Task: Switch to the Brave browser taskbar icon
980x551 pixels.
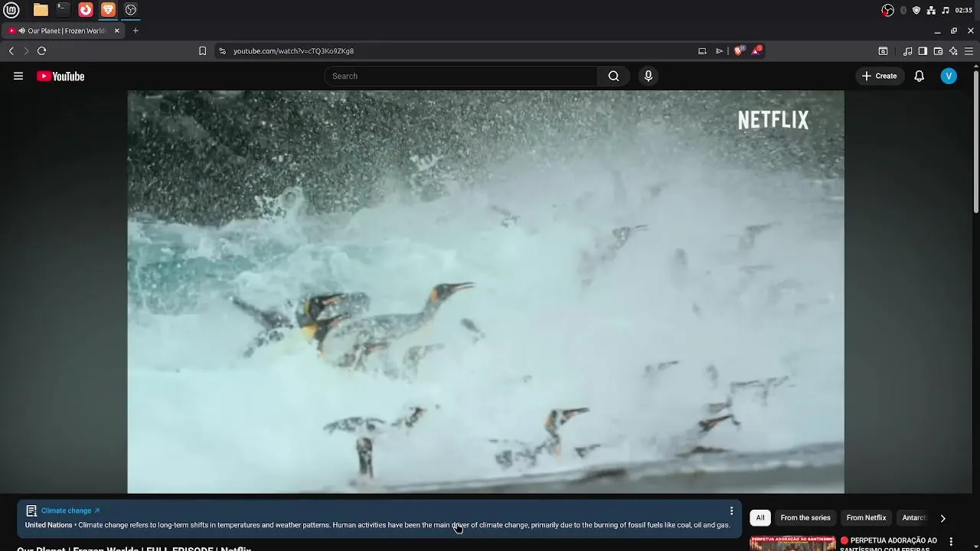Action: (108, 10)
